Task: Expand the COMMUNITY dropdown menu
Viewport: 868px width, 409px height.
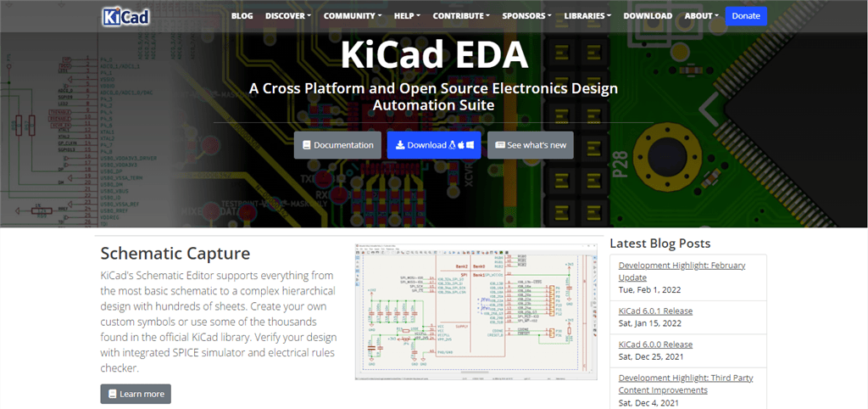Action: tap(353, 16)
